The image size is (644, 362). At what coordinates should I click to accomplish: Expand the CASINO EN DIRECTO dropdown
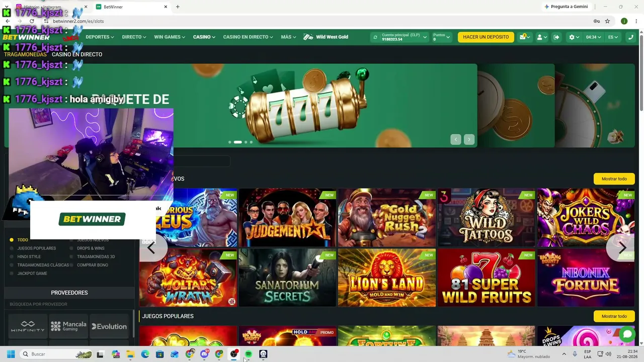(248, 37)
